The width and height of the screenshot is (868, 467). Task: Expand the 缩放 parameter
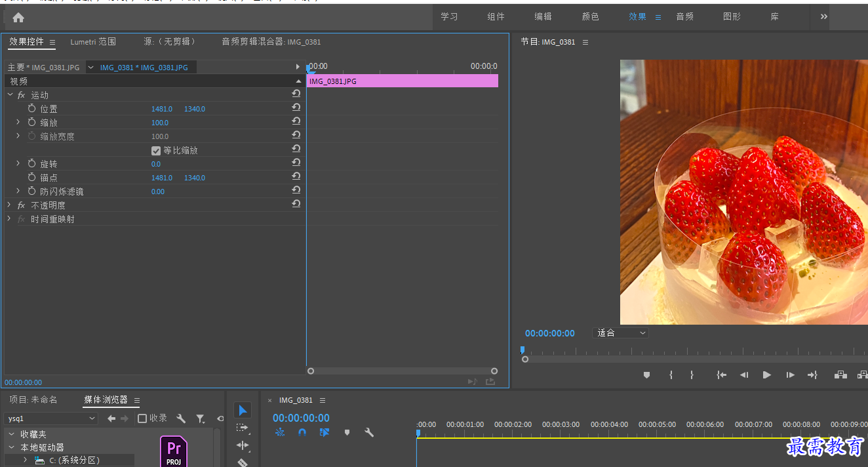18,122
